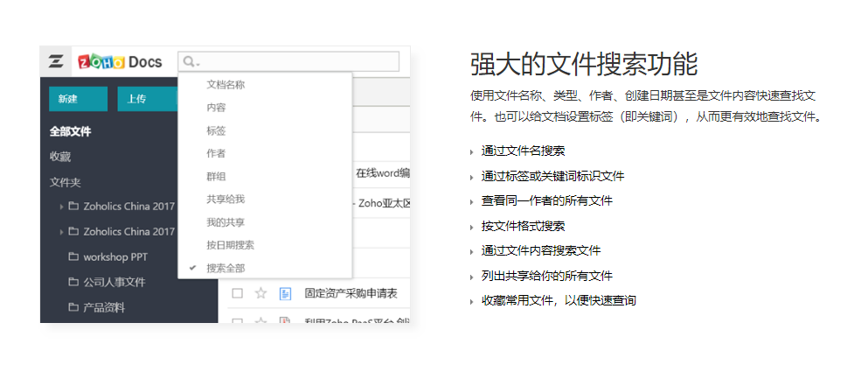Image resolution: width=868 pixels, height=365 pixels.
Task: Open the search magnifier filter dropdown
Action: coord(191,61)
